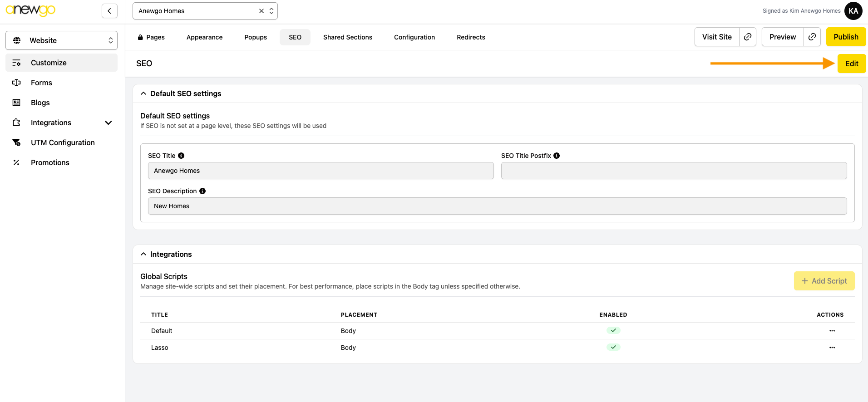Switch to the Shared Sections tab
This screenshot has height=402, width=868.
tap(347, 37)
